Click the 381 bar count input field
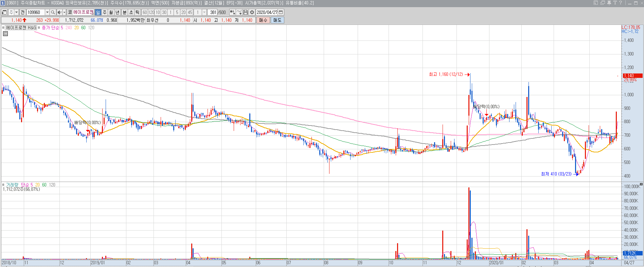The width and height of the screenshot is (644, 267). [213, 12]
